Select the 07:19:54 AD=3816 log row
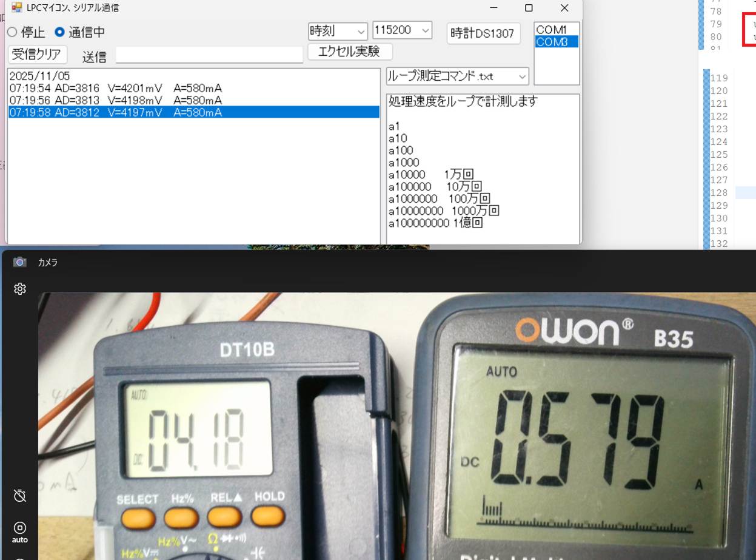The height and width of the screenshot is (560, 756). click(x=115, y=89)
